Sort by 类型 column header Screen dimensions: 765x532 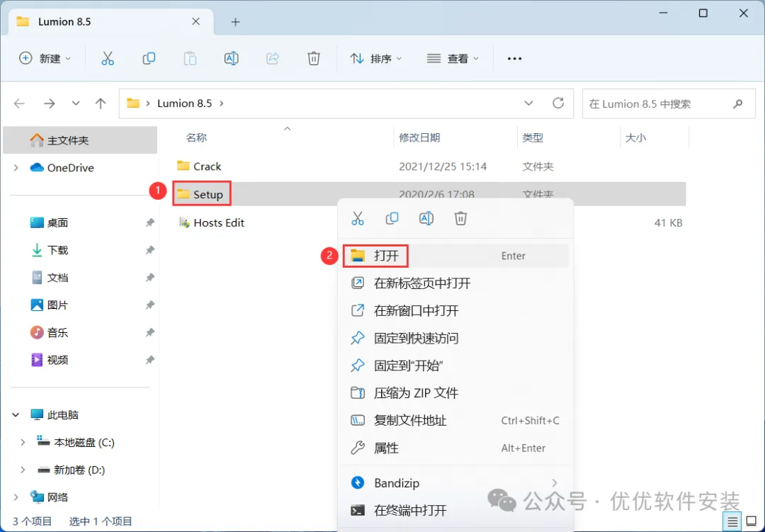(533, 137)
